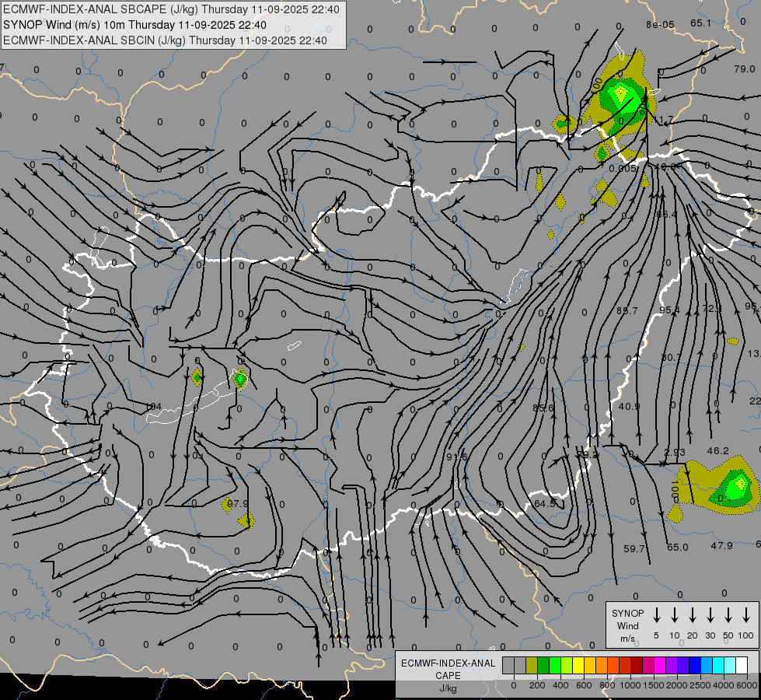
Task: Click the '95.4' value on the map
Action: (670, 310)
